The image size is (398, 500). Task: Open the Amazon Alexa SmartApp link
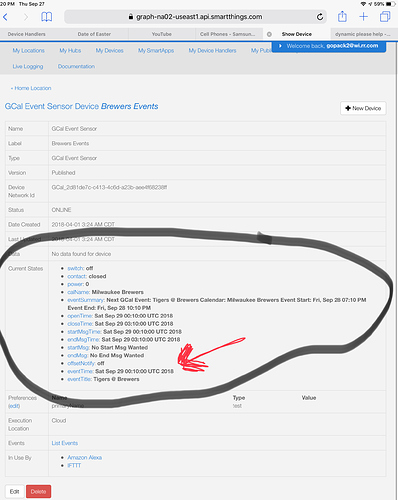tap(85, 458)
